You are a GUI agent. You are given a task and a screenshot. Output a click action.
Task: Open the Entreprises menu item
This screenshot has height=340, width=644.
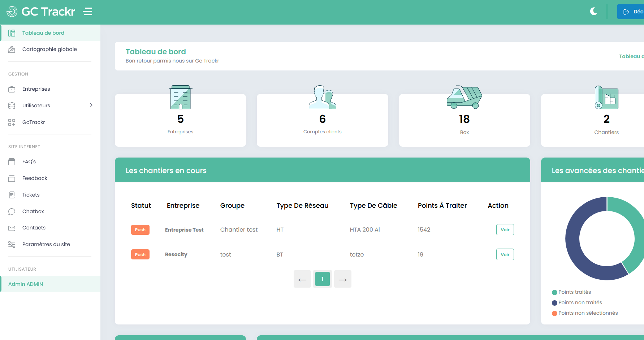(36, 89)
